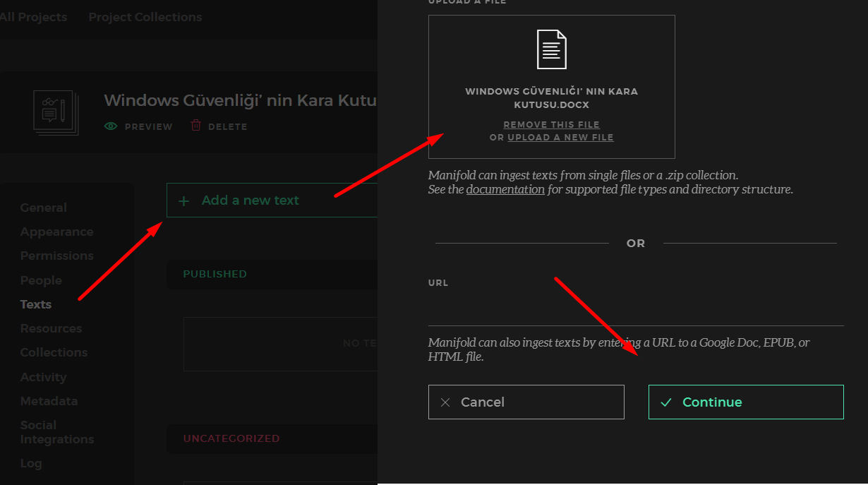Click the plus icon in Add a new text
Screen dimensions: 868x485
[184, 201]
